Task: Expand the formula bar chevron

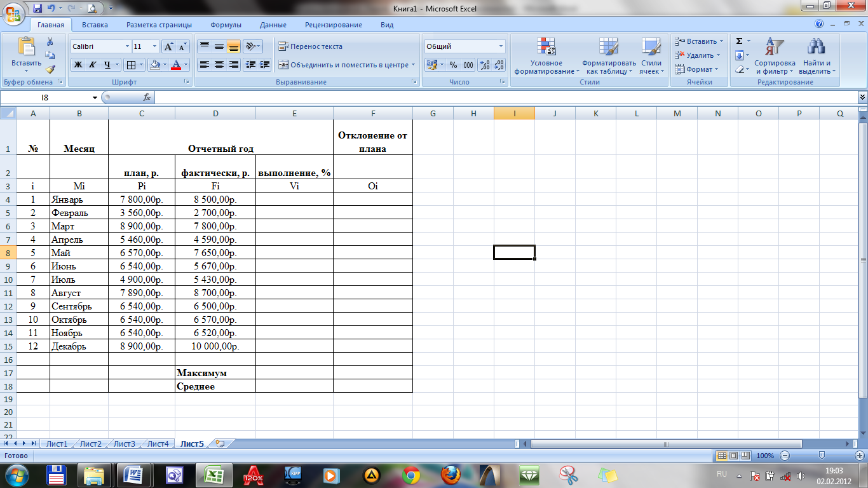Action: click(862, 97)
